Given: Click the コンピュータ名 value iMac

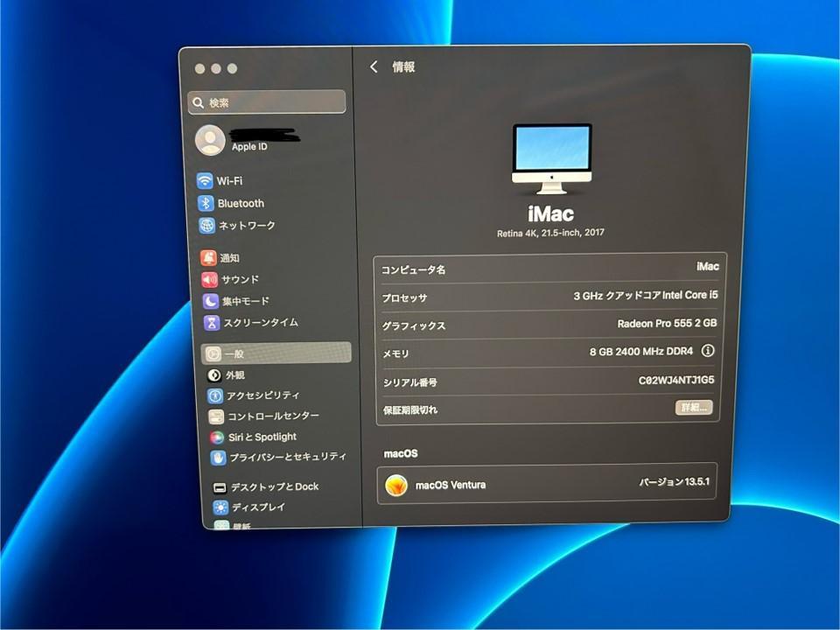Looking at the screenshot, I should (x=708, y=266).
